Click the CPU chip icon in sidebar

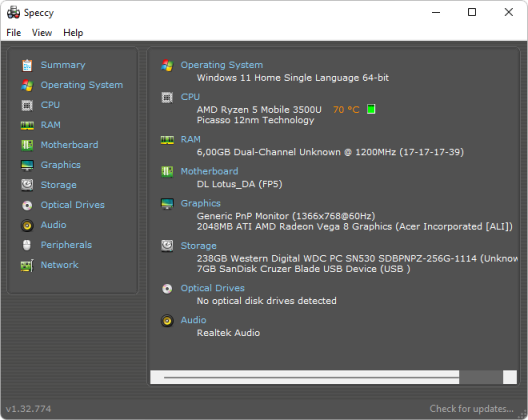[27, 105]
